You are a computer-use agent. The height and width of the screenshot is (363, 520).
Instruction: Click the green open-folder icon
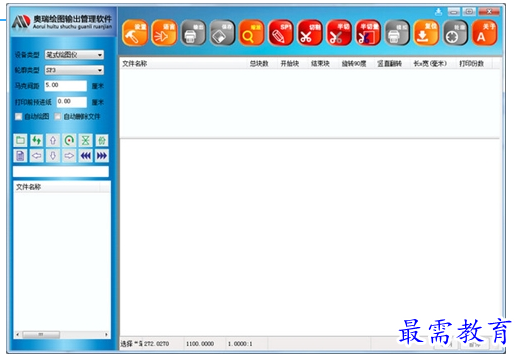click(x=20, y=140)
